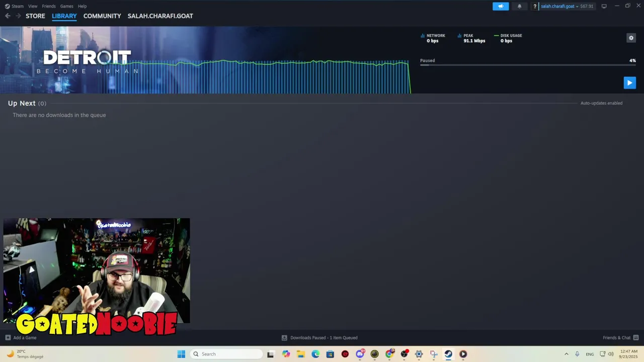Screen dimensions: 644x362
Task: Open the volume tray icon
Action: click(x=611, y=354)
